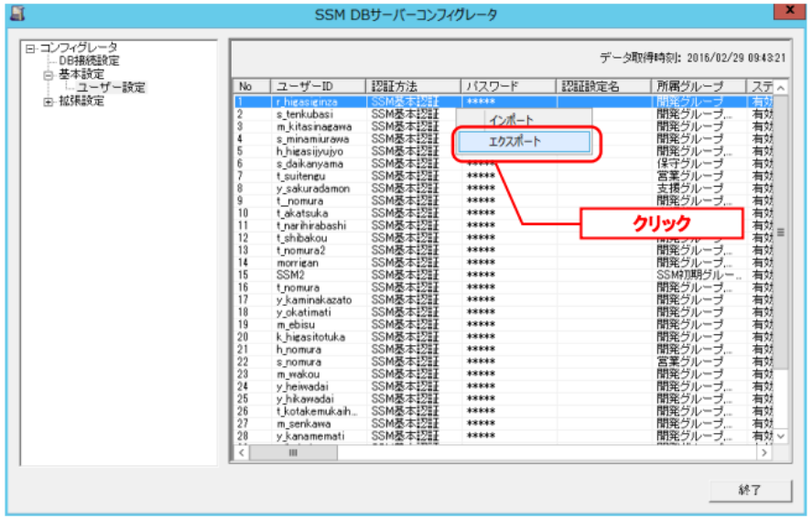The width and height of the screenshot is (812, 519).
Task: Click the table's vertical scrollbar down arrow
Action: click(x=780, y=437)
